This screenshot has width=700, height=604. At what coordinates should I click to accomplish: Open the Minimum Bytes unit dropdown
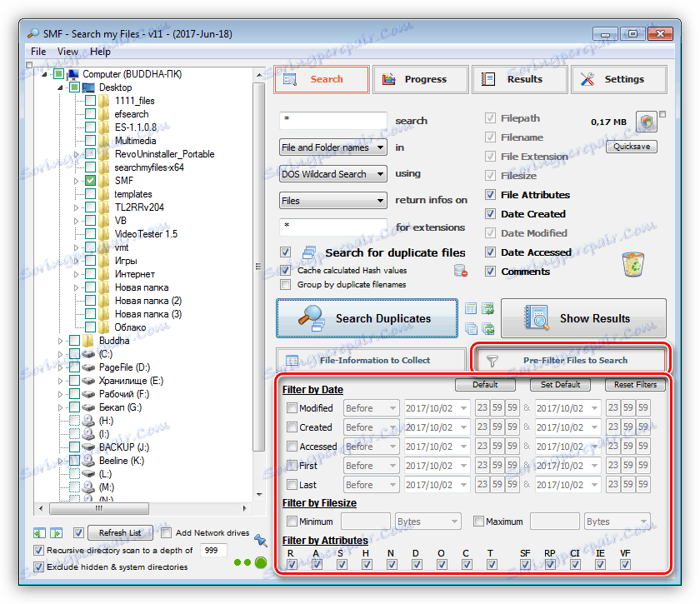pos(427,522)
